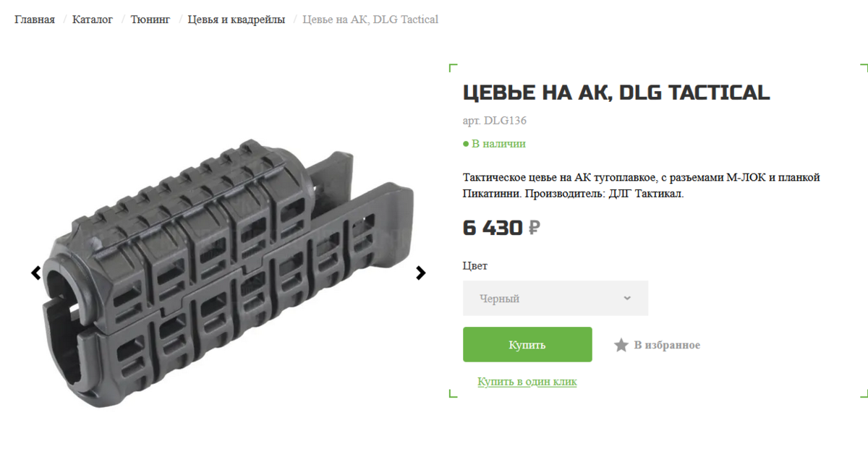Click Купить в один клик link
The width and height of the screenshot is (868, 449).
[x=527, y=382]
